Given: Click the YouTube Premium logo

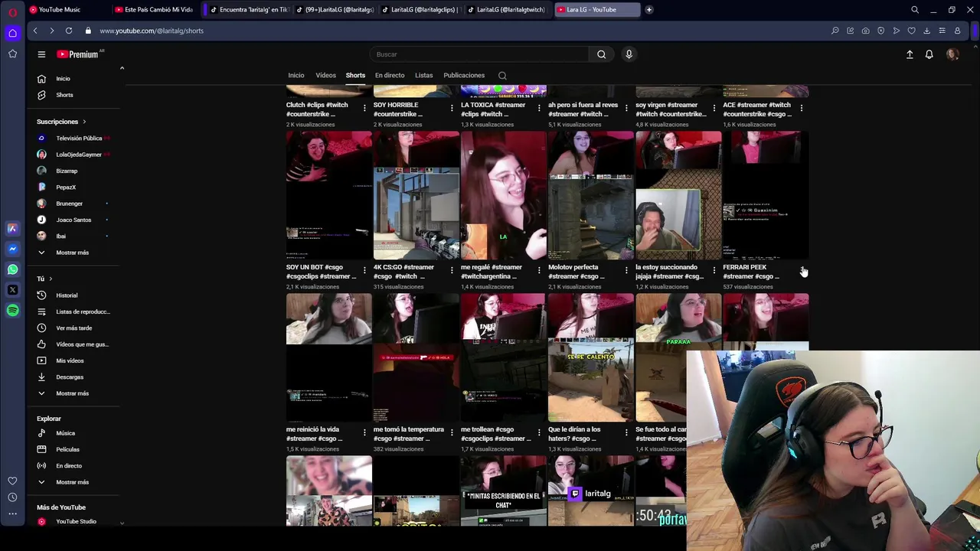Looking at the screenshot, I should point(78,54).
